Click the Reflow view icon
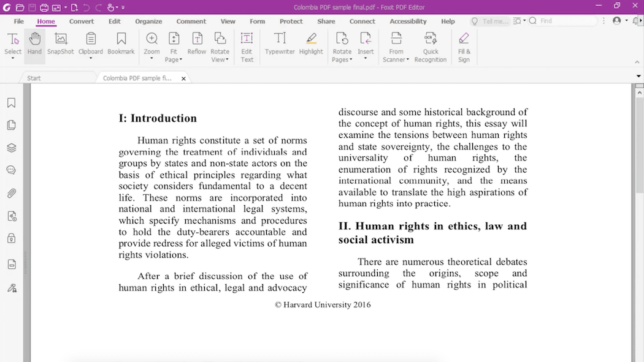 (197, 44)
